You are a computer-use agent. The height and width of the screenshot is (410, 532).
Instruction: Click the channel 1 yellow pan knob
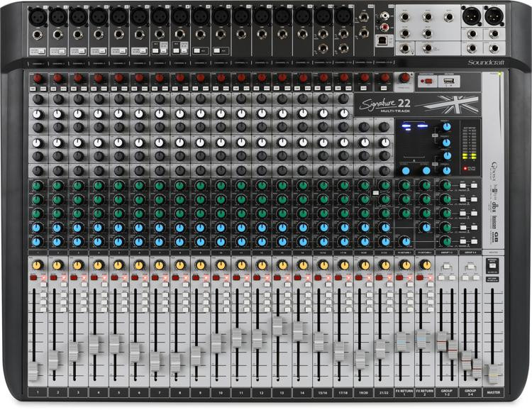[36, 265]
